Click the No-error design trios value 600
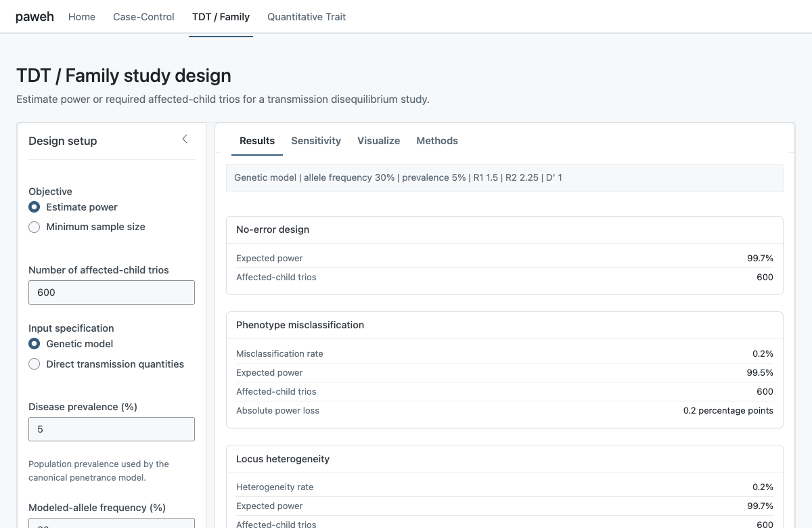Viewport: 812px width, 528px height. click(765, 277)
